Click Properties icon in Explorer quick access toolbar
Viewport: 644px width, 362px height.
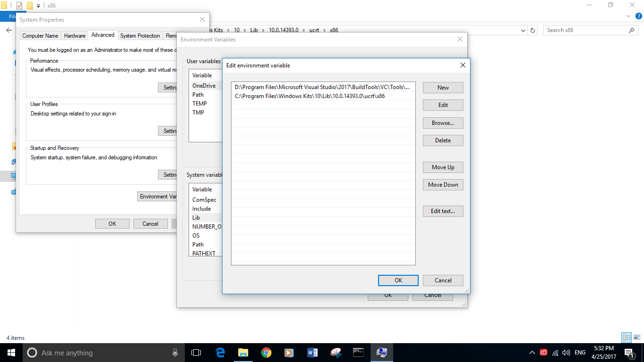[x=19, y=6]
